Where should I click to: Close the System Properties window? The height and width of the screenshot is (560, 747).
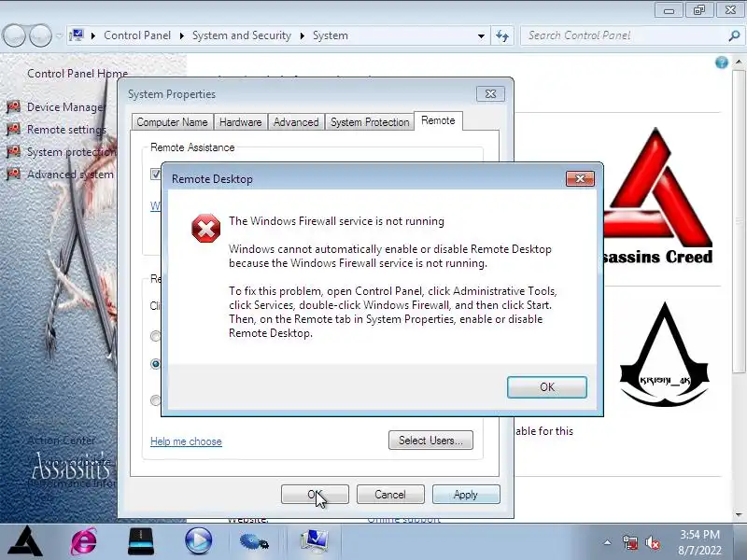(x=490, y=94)
